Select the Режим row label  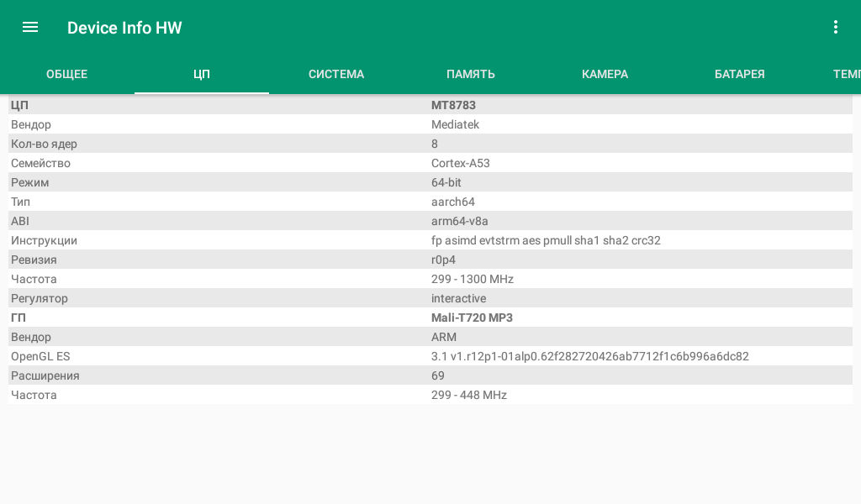pos(29,182)
